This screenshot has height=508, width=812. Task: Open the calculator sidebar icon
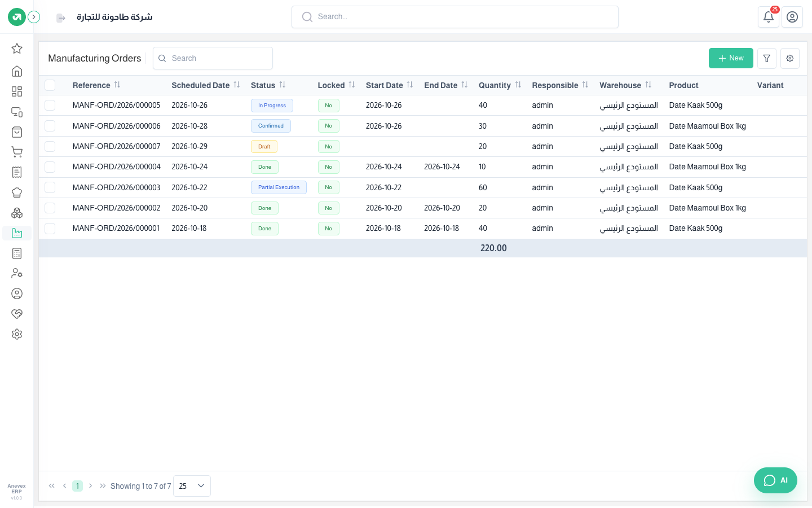coord(17,253)
